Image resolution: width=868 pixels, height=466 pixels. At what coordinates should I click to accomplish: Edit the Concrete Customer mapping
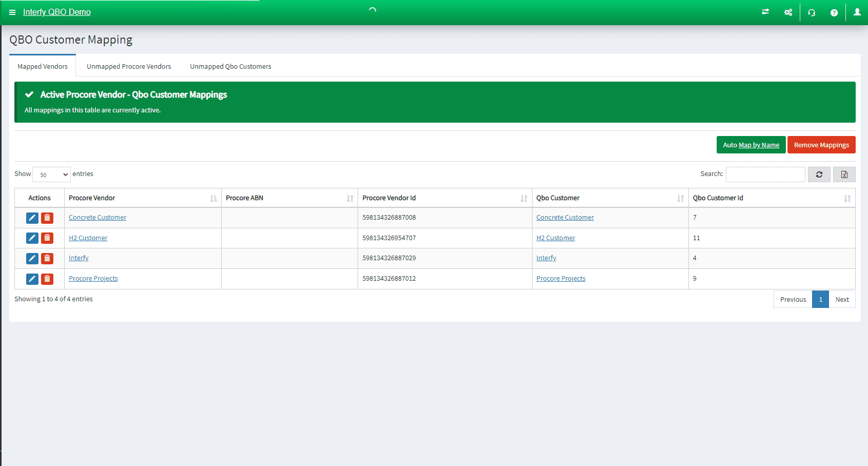coord(32,218)
